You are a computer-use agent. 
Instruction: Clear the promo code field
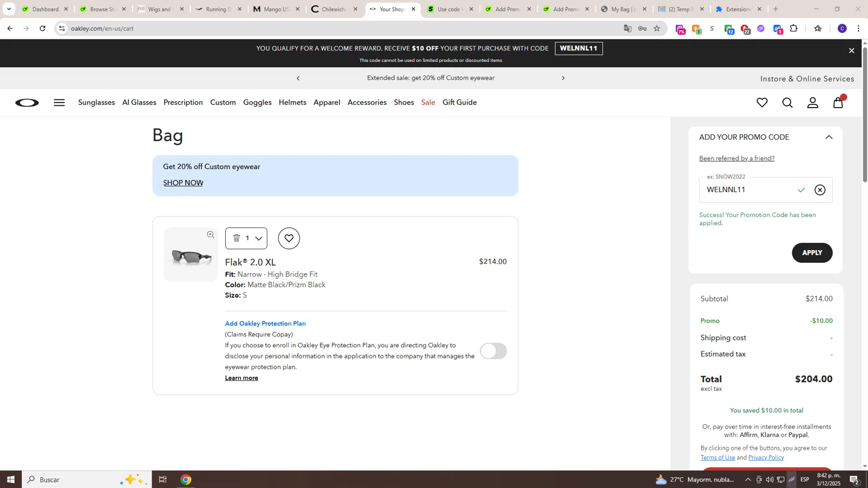click(x=820, y=190)
